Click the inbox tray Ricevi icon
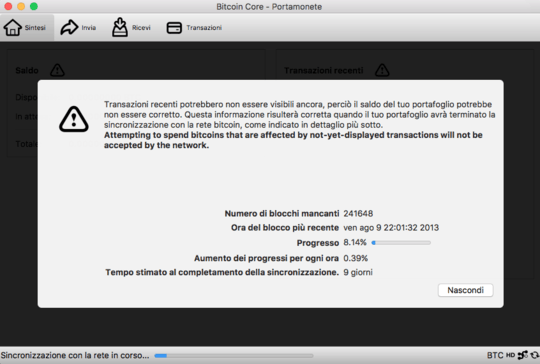Viewport: 540px width, 364px height. 120,27
